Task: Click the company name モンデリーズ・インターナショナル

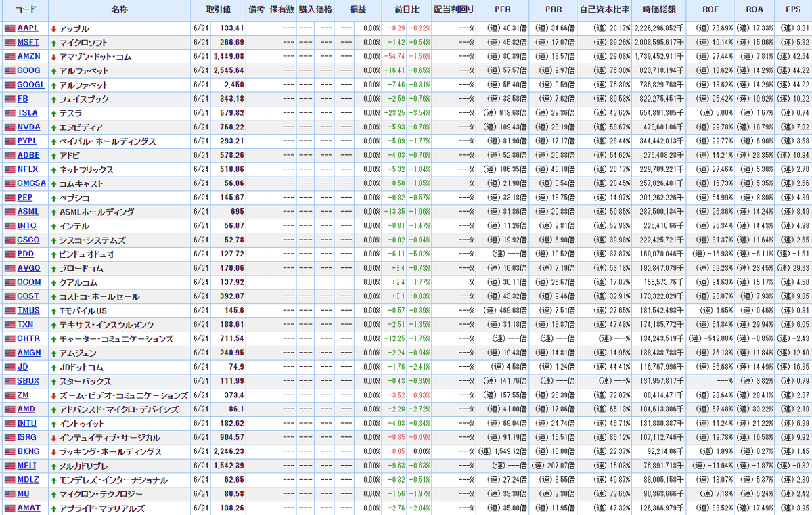Action: 113,480
